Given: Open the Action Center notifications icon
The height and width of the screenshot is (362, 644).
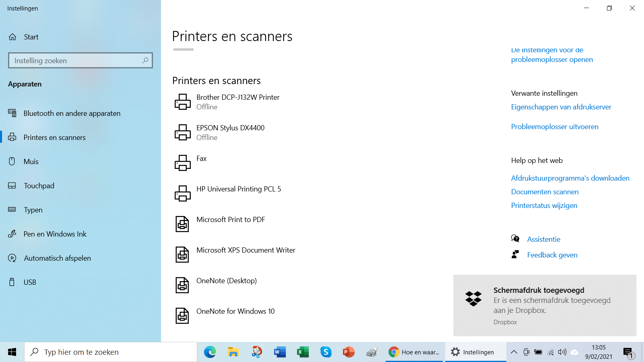Looking at the screenshot, I should (x=628, y=353).
